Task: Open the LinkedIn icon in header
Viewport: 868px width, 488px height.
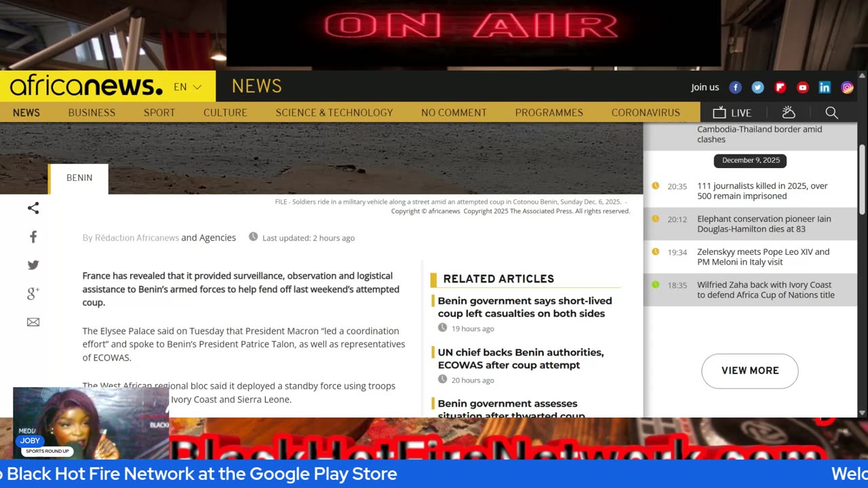Action: pyautogui.click(x=825, y=87)
